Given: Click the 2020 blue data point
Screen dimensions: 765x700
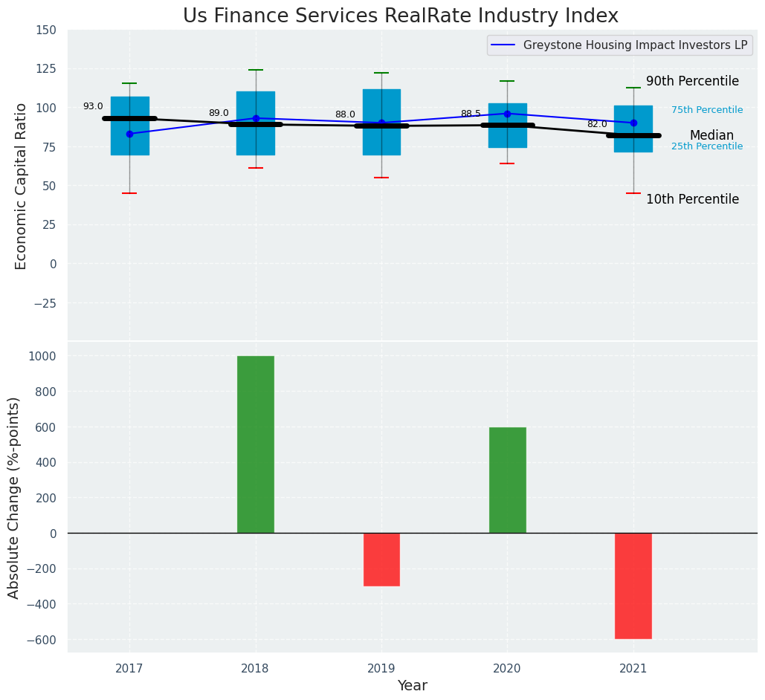Looking at the screenshot, I should (507, 114).
